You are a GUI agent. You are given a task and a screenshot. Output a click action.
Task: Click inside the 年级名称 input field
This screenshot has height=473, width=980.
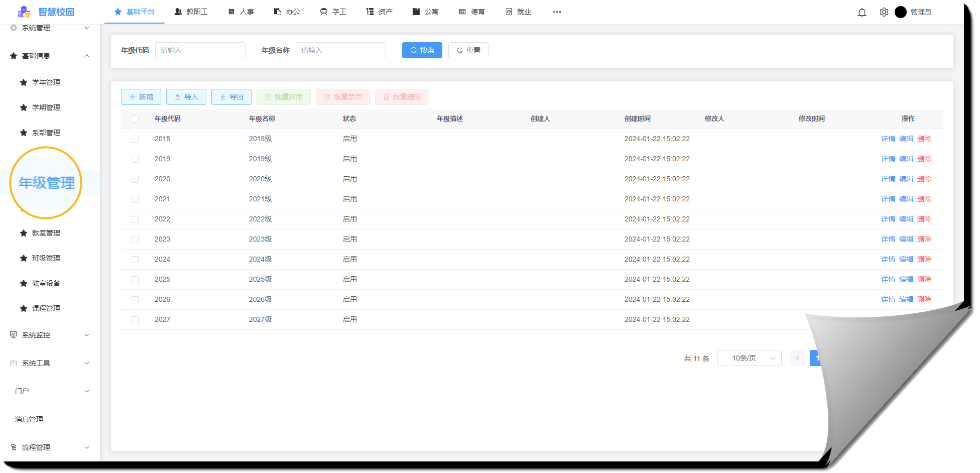340,50
